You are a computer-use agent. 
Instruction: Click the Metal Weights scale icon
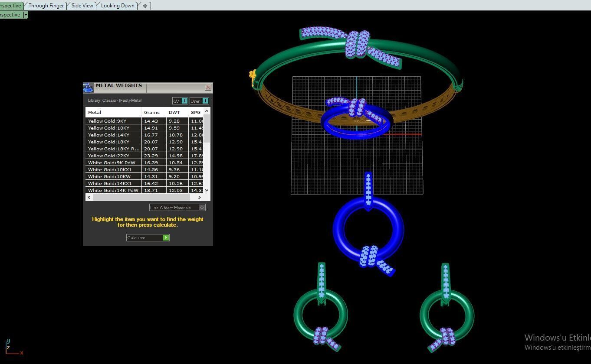[x=88, y=88]
